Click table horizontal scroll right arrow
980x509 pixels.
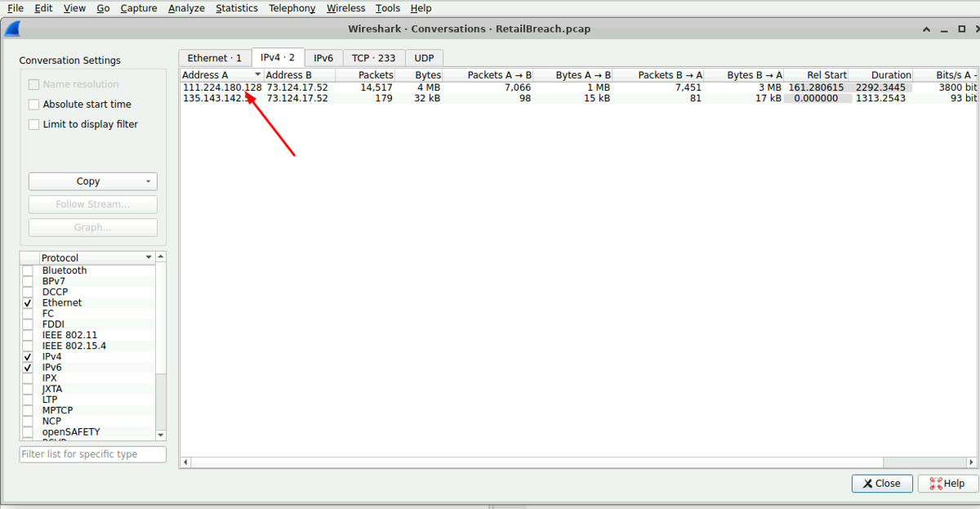(973, 462)
